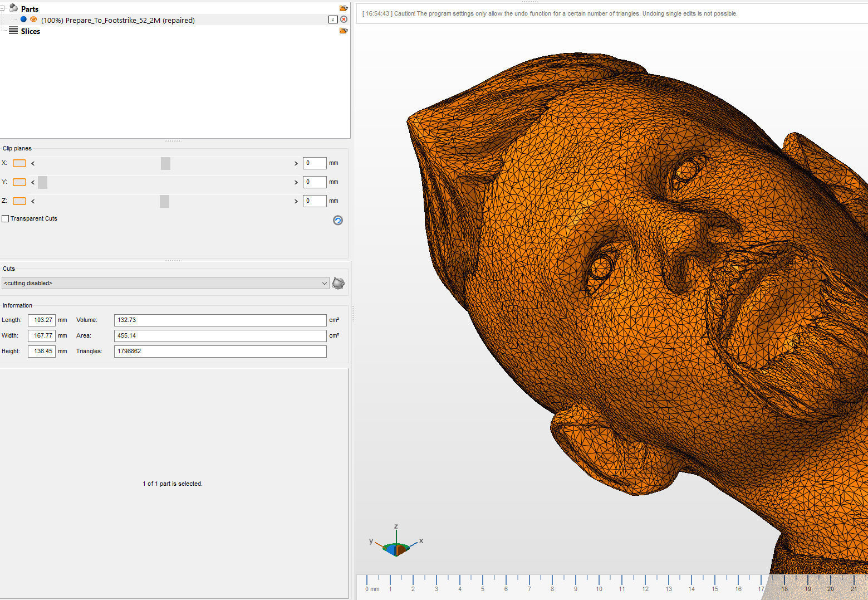Click the X clip plane mm value field
This screenshot has height=600, width=868.
(x=315, y=163)
